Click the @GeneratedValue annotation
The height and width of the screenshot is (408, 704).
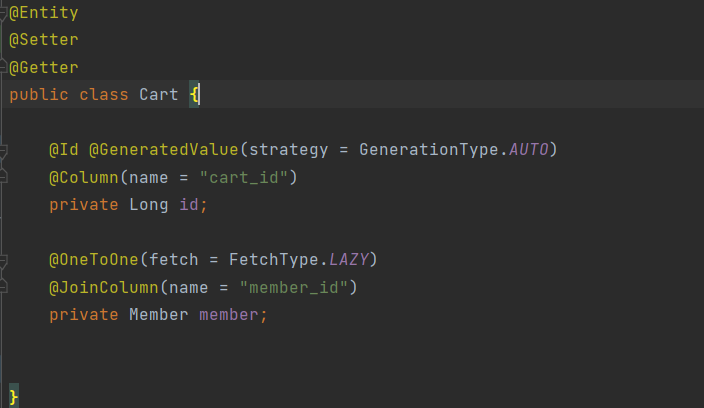[163, 149]
